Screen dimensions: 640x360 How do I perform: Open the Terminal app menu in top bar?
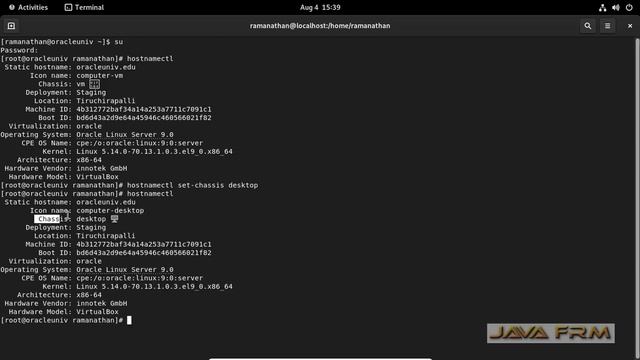84,7
